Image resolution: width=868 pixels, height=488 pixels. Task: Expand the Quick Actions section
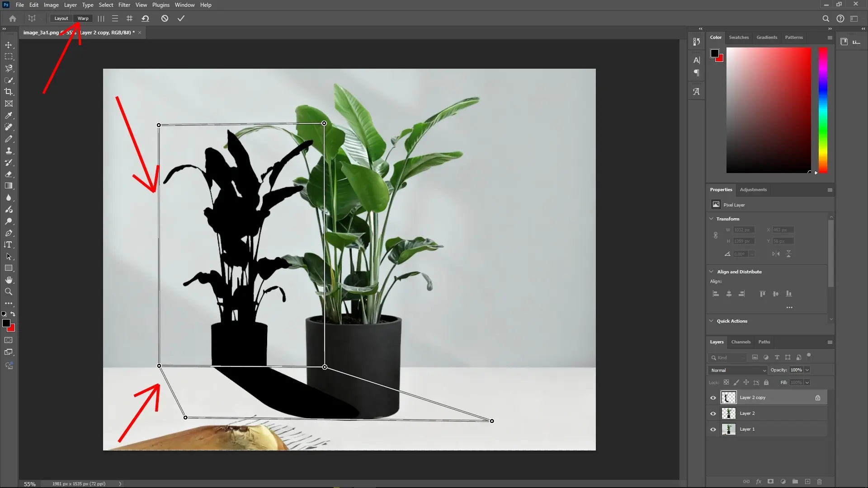coord(712,321)
